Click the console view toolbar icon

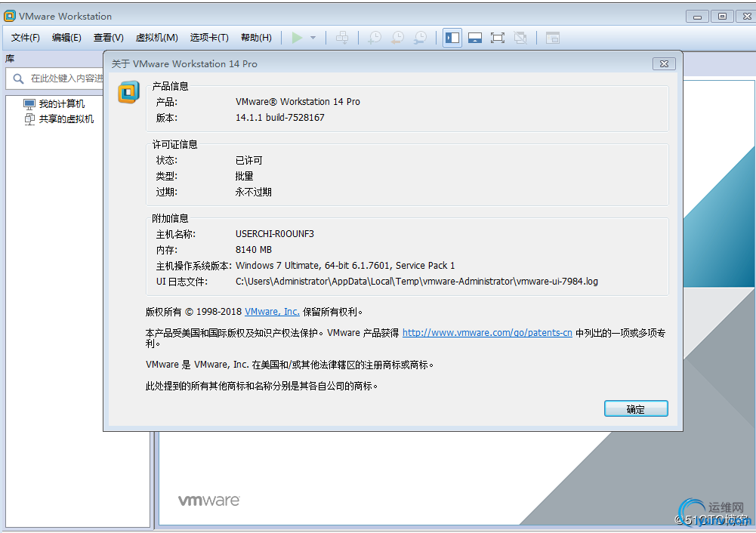[x=553, y=38]
